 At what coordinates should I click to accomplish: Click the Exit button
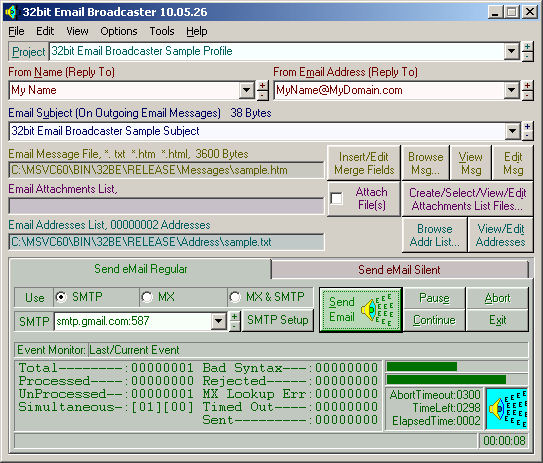tap(497, 320)
